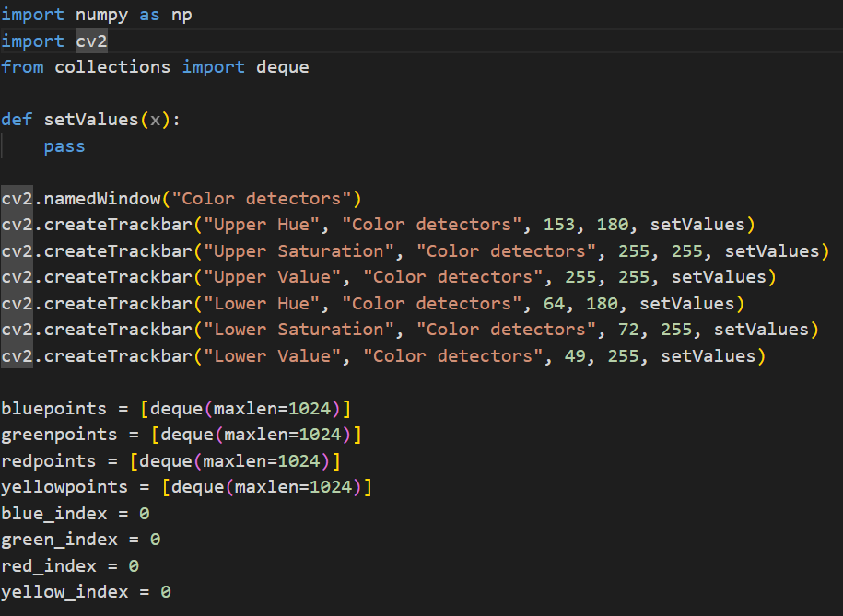843x616 pixels.
Task: Click the variable name "redpoints"
Action: (49, 461)
